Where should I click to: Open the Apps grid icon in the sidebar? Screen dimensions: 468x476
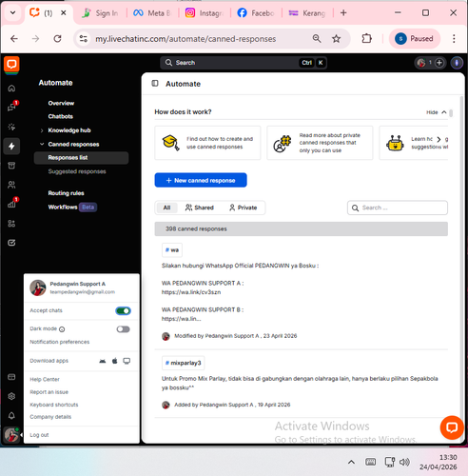coord(11,224)
